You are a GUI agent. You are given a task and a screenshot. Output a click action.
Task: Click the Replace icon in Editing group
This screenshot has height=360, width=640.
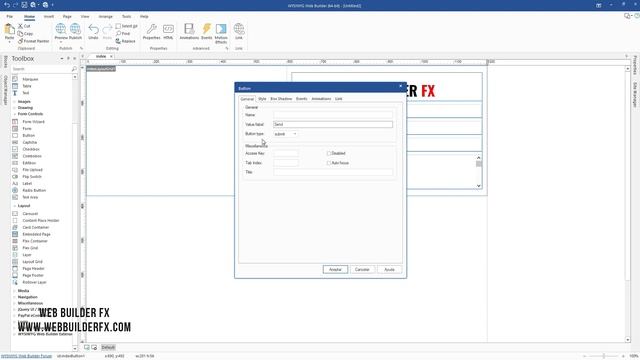click(118, 41)
